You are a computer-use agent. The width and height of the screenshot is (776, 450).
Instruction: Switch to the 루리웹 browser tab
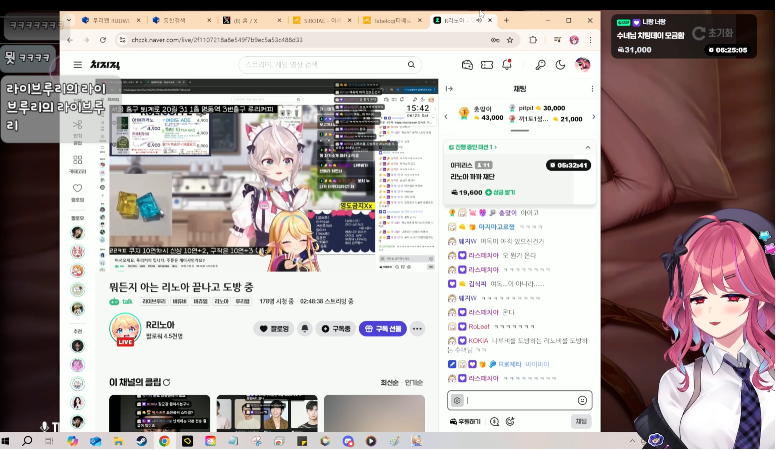pos(108,20)
